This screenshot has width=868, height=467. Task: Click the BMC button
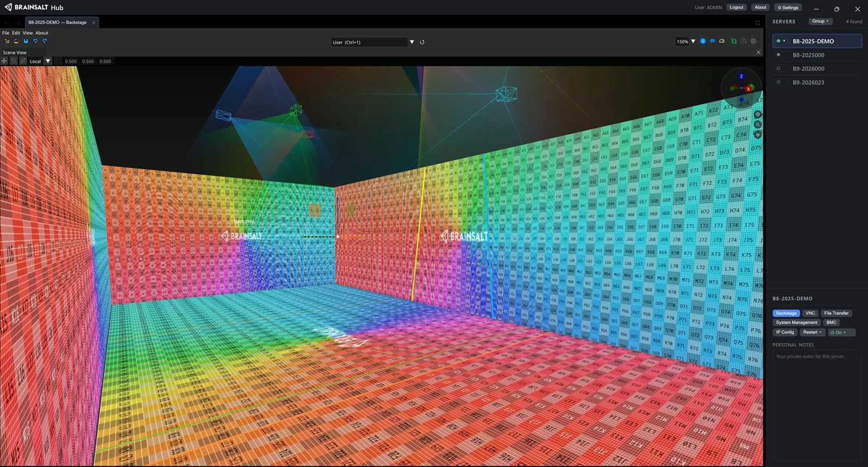831,322
